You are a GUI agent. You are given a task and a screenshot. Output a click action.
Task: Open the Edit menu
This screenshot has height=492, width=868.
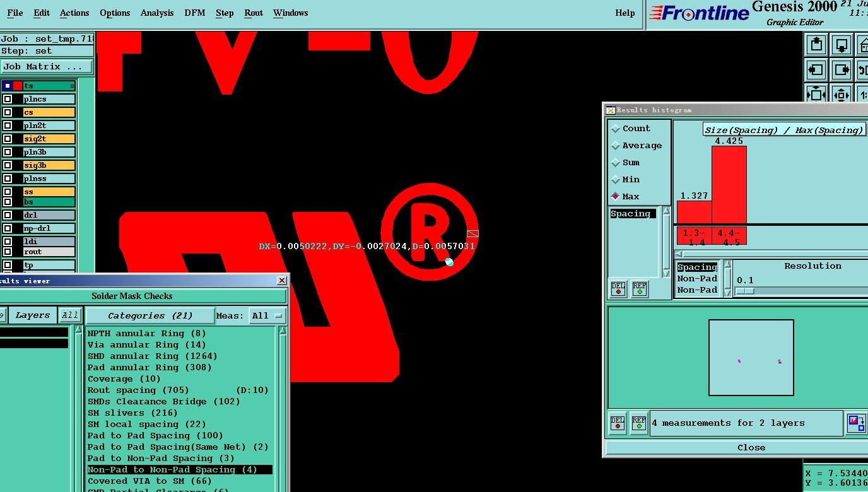point(42,13)
